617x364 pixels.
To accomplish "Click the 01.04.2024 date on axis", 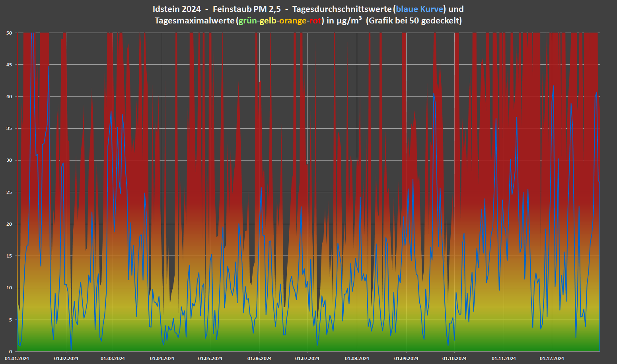I will click(162, 358).
